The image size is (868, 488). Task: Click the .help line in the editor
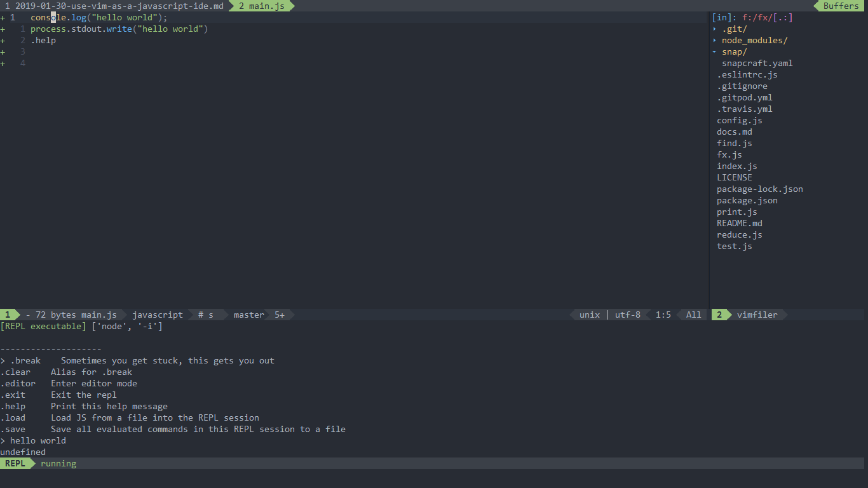[43, 40]
